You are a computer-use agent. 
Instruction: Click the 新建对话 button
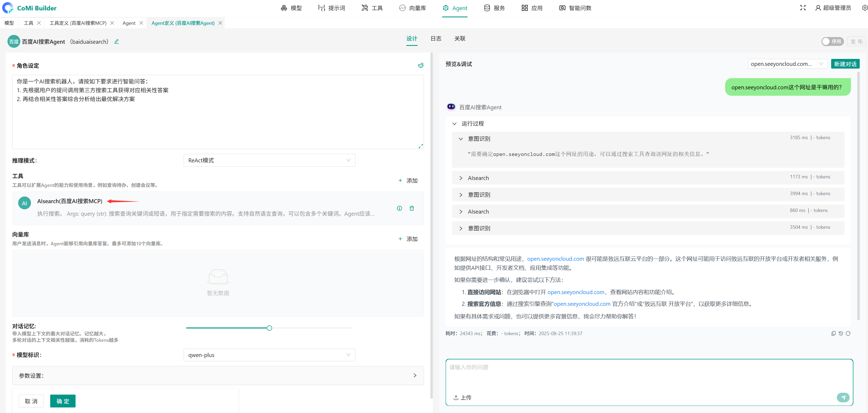[845, 64]
